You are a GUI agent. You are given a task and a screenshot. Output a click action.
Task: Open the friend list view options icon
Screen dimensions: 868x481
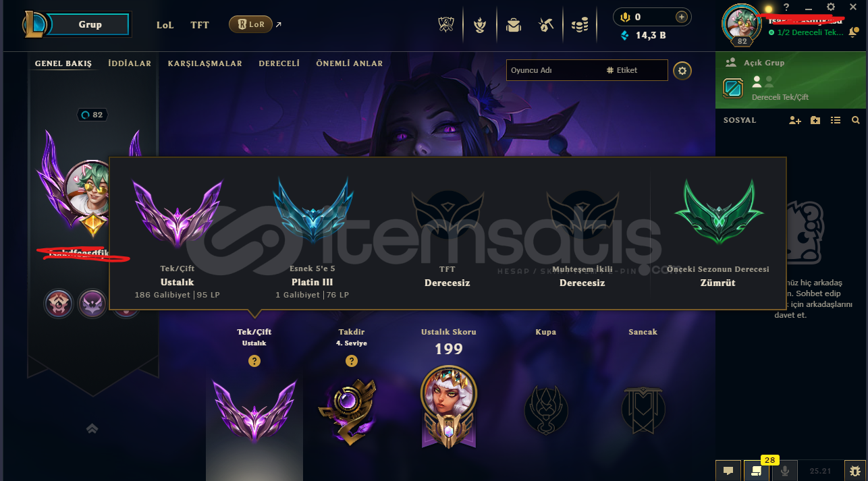(836, 120)
